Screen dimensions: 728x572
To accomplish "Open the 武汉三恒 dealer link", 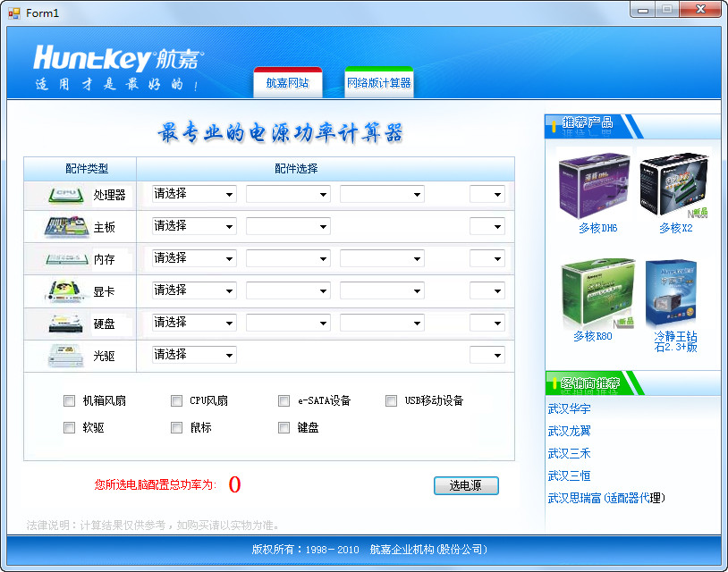I will click(x=569, y=475).
